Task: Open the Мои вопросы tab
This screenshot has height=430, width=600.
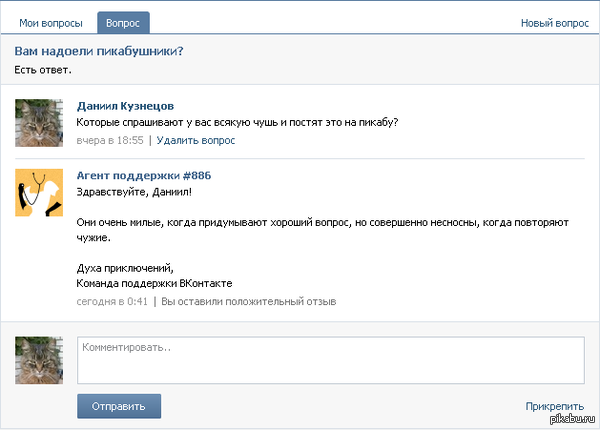Action: (51, 22)
